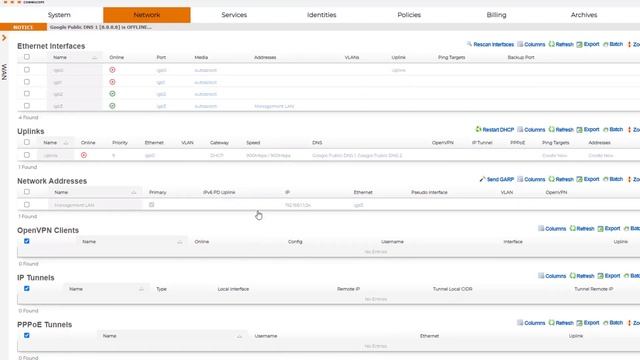Open the Archives tab
Image resolution: width=640 pixels, height=360 pixels.
click(x=584, y=15)
